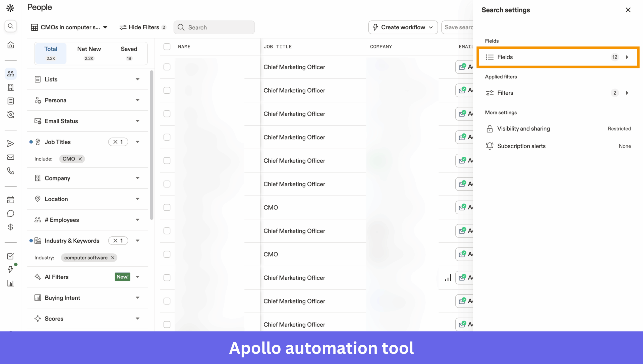Image resolution: width=643 pixels, height=364 pixels.
Task: Select the Total 2.2K tab
Action: 51,53
